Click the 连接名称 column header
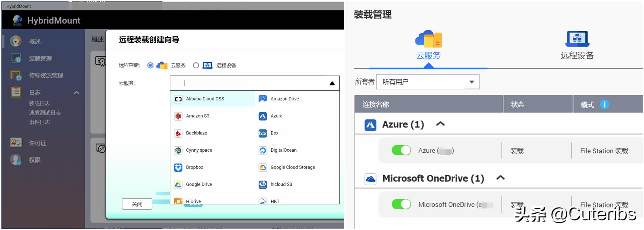Viewport: 644px width, 230px height. click(x=376, y=104)
